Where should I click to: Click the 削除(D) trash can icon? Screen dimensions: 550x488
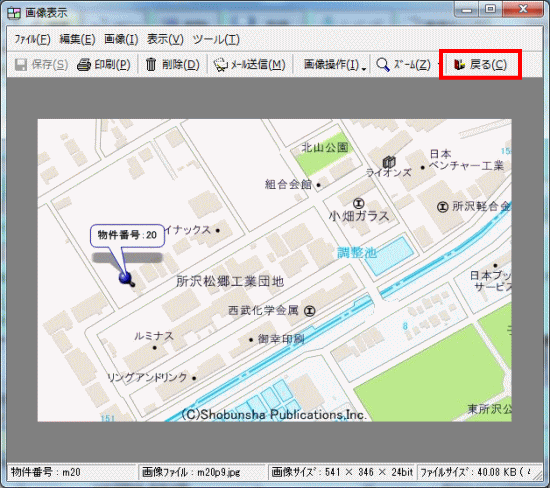point(151,65)
